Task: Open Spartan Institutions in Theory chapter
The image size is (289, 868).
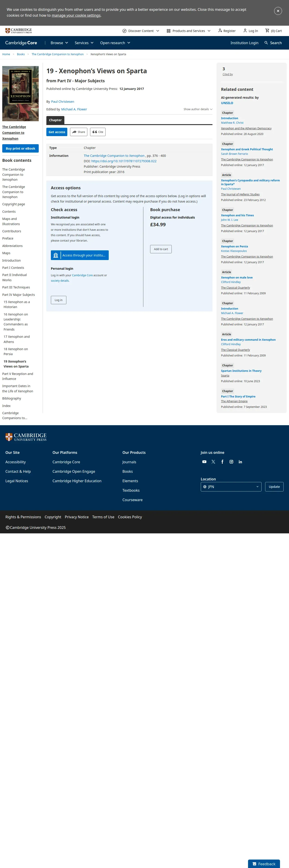Action: point(241,371)
